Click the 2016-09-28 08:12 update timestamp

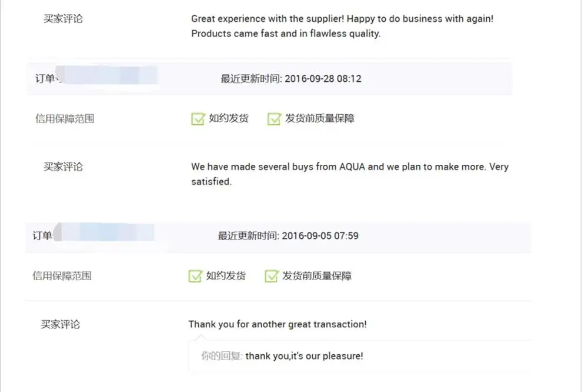tap(323, 79)
